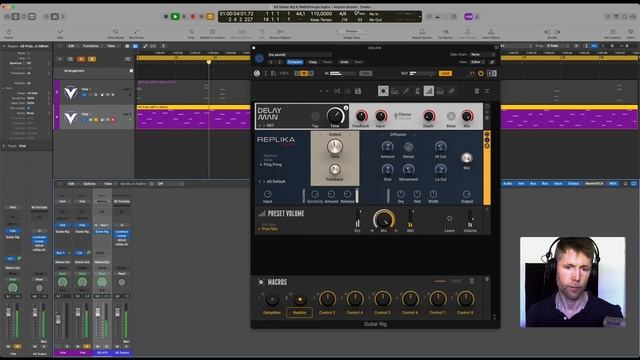Click the purple button in control bar
The height and width of the screenshot is (360, 640).
click(x=469, y=17)
